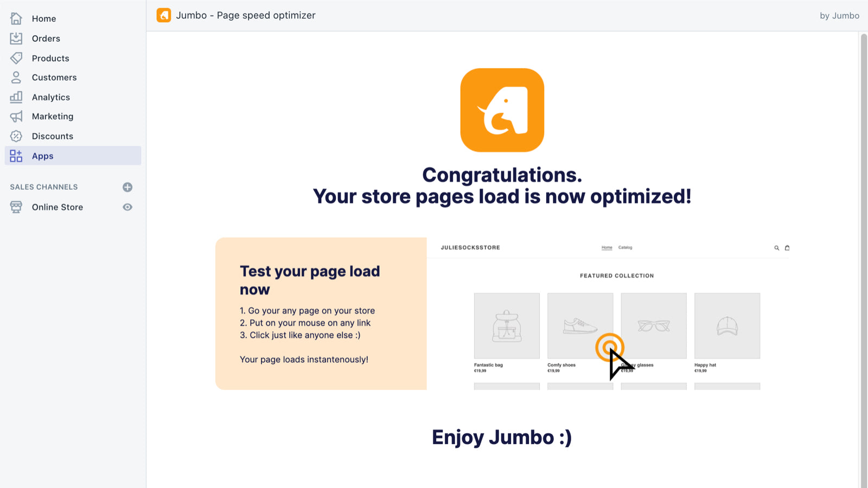
Task: Open Marketing section
Action: (53, 117)
